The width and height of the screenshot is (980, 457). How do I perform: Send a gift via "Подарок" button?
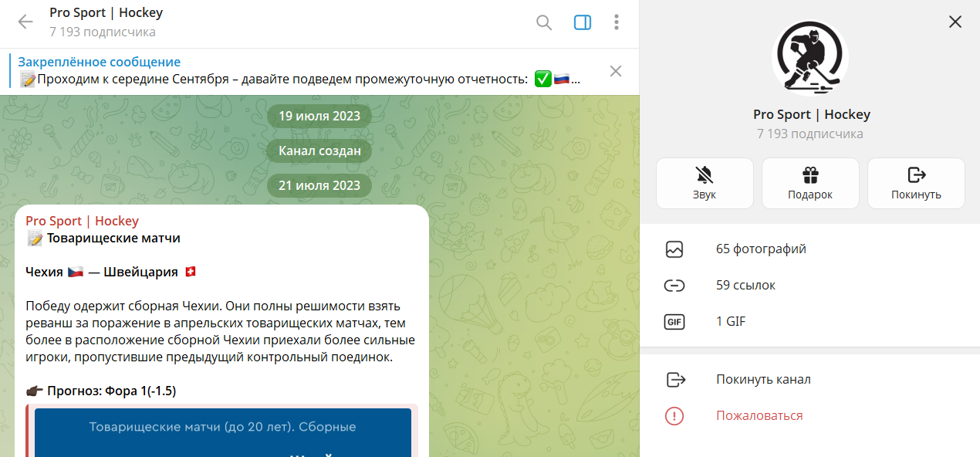[x=810, y=183]
